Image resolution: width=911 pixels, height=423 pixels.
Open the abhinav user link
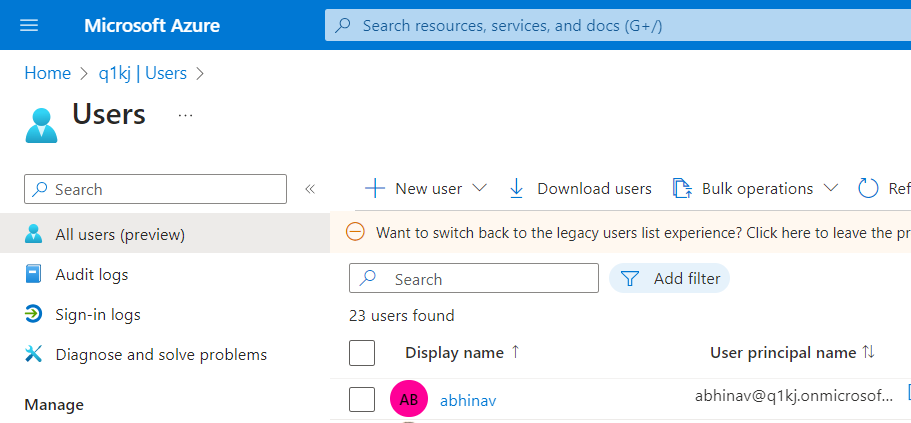click(x=468, y=400)
